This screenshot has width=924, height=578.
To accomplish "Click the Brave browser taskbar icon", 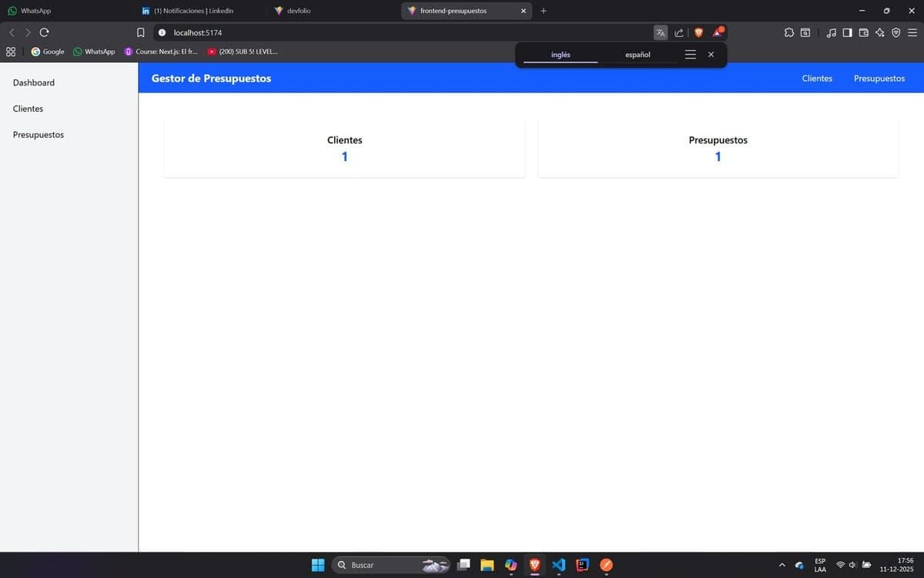I will pyautogui.click(x=534, y=565).
